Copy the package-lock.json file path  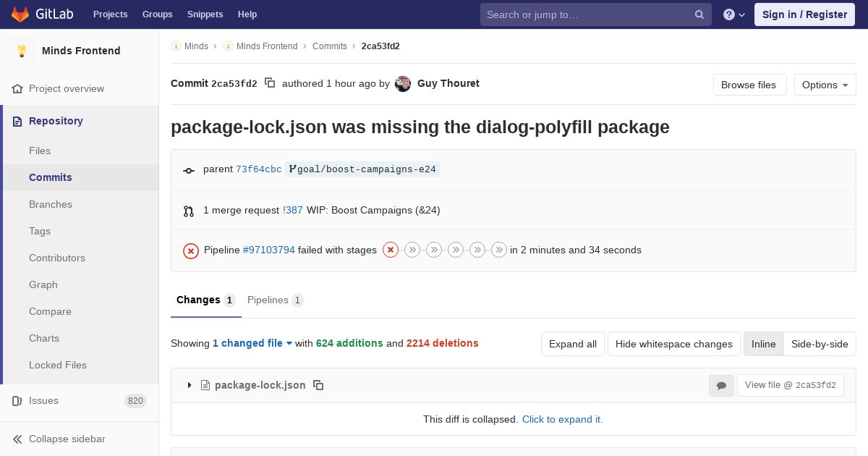point(318,385)
